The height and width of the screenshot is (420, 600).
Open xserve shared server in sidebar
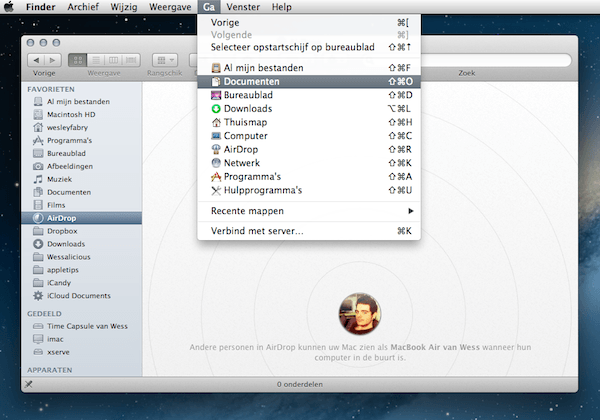82,352
